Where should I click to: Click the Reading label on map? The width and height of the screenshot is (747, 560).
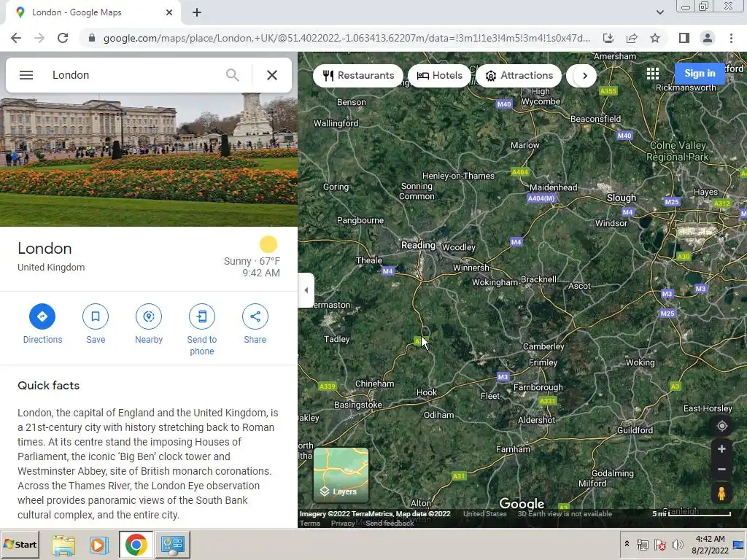click(x=418, y=245)
